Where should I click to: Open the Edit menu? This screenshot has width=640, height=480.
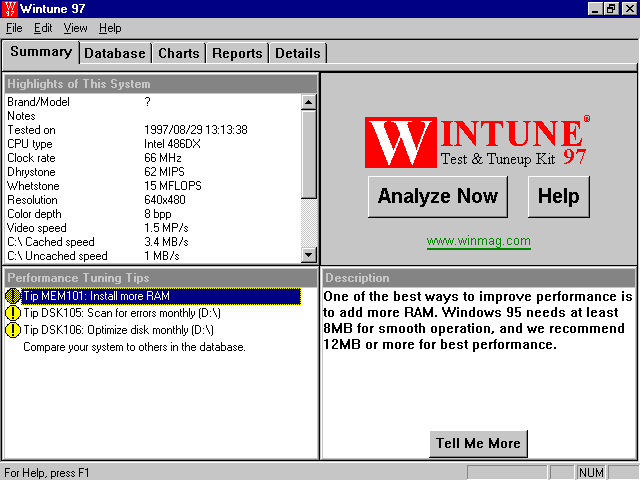click(43, 28)
